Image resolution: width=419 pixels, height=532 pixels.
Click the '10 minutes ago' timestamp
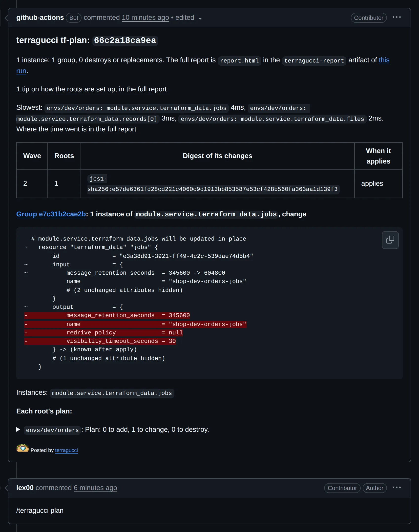[145, 18]
